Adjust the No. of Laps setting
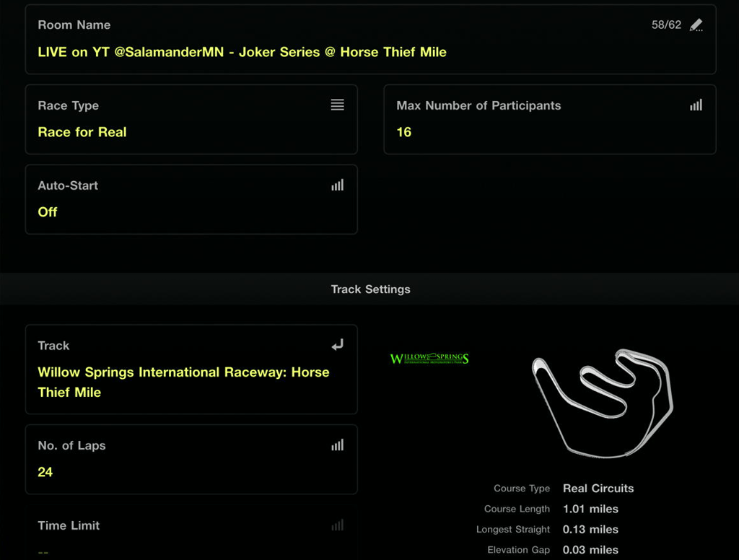 [191, 460]
